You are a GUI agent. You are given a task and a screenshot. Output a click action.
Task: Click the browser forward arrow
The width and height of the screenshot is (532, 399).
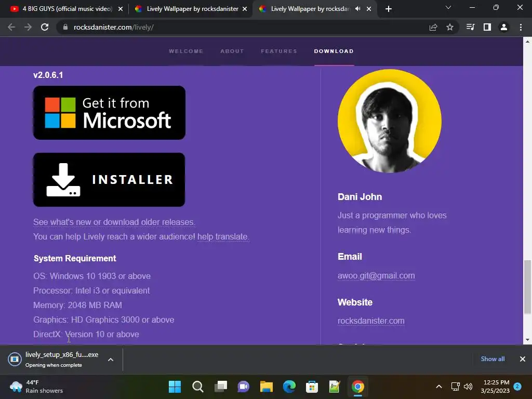[28, 27]
